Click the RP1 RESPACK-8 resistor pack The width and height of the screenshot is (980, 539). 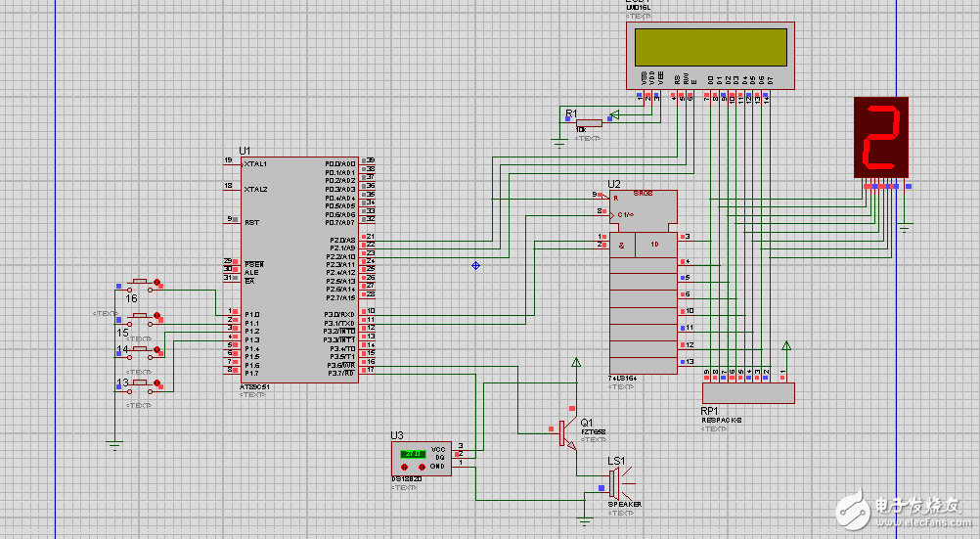click(748, 392)
